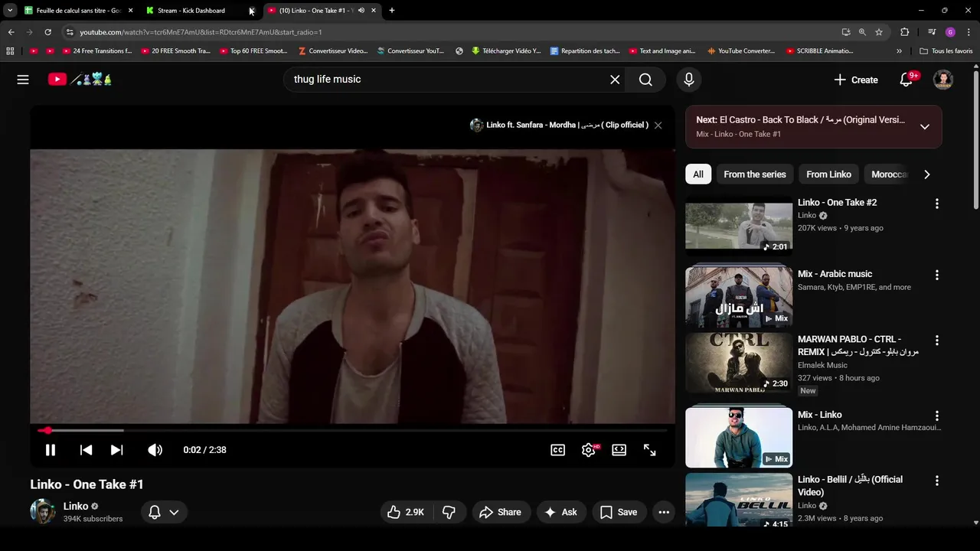Open the Linko channel name link
980x551 pixels.
[76, 506]
